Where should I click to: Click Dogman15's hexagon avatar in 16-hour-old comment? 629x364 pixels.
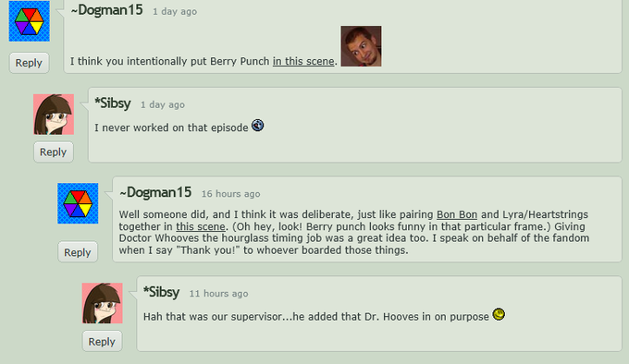coord(78,203)
